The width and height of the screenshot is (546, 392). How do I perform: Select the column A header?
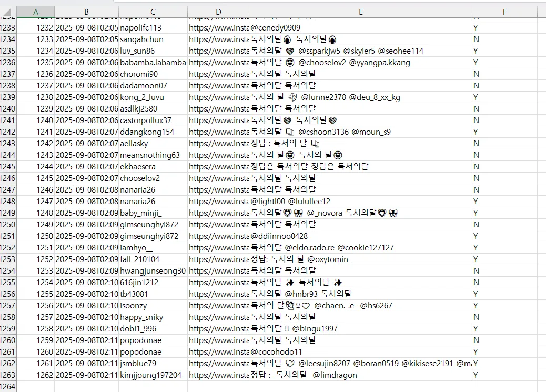[35, 12]
